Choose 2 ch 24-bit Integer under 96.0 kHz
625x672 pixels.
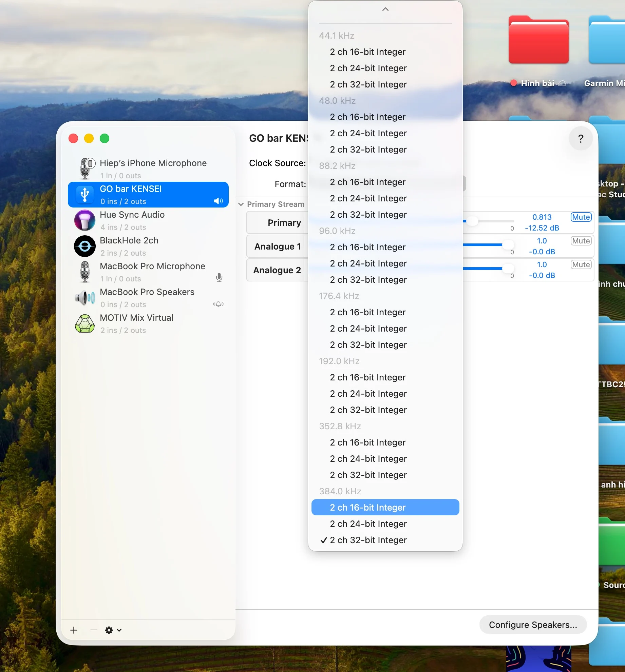(x=368, y=263)
